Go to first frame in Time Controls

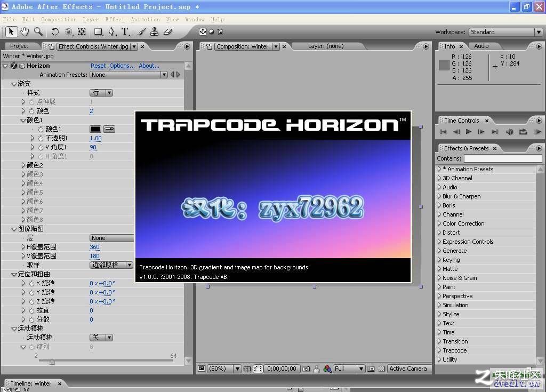[443, 132]
